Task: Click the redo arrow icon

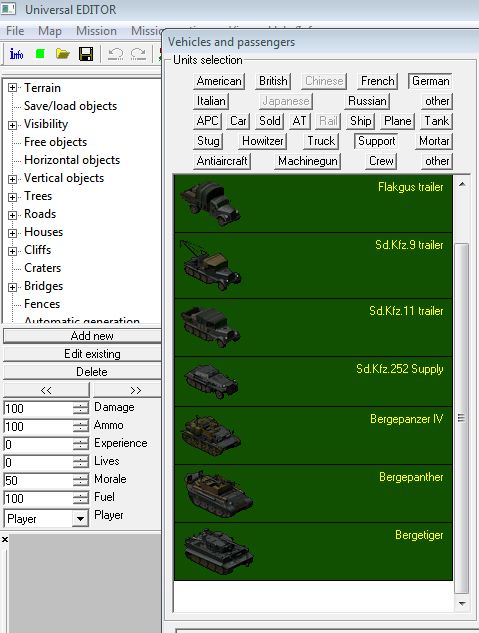Action: (x=138, y=54)
